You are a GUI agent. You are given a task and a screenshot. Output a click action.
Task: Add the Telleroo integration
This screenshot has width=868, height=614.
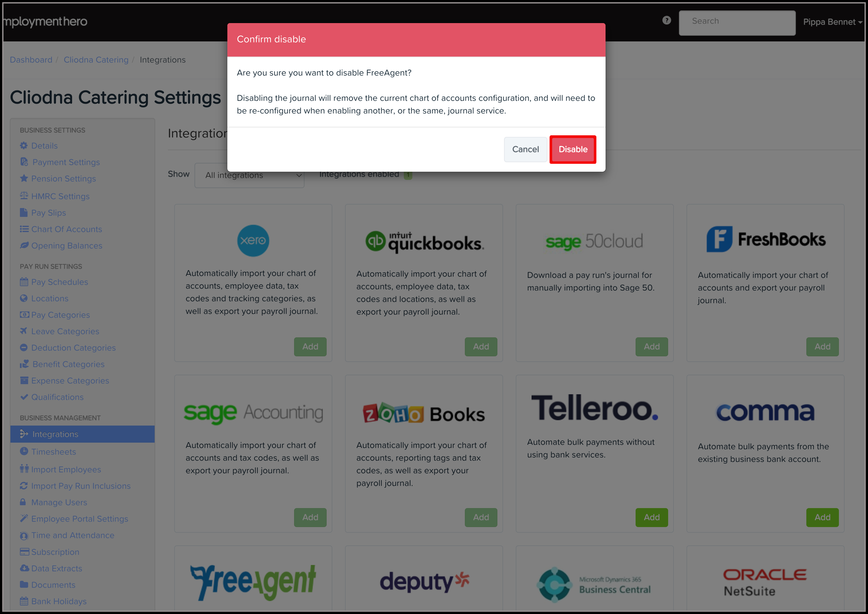(x=651, y=517)
